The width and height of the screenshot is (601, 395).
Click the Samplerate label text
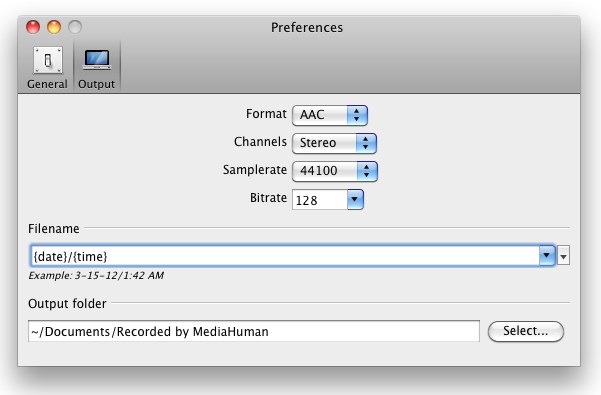click(x=255, y=170)
